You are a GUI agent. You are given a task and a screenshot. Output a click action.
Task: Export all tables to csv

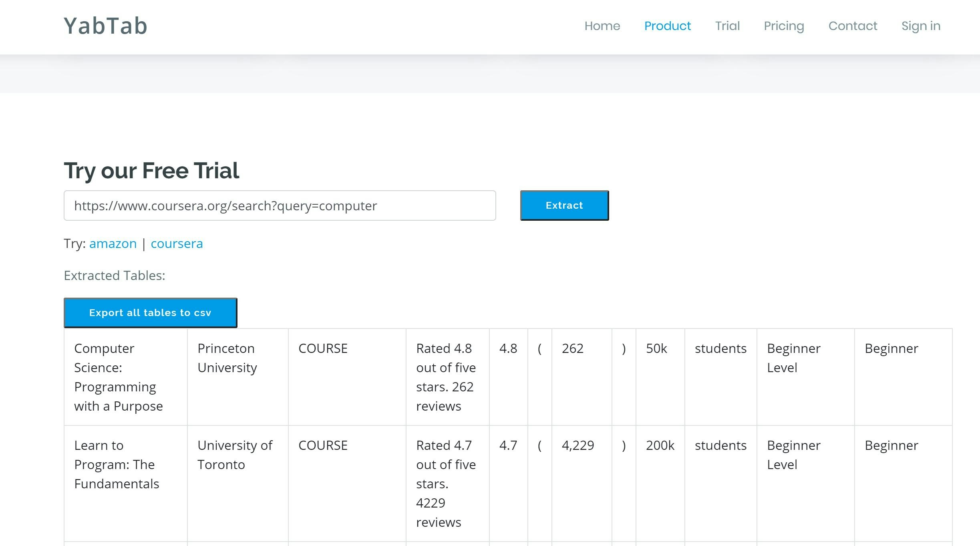[150, 313]
